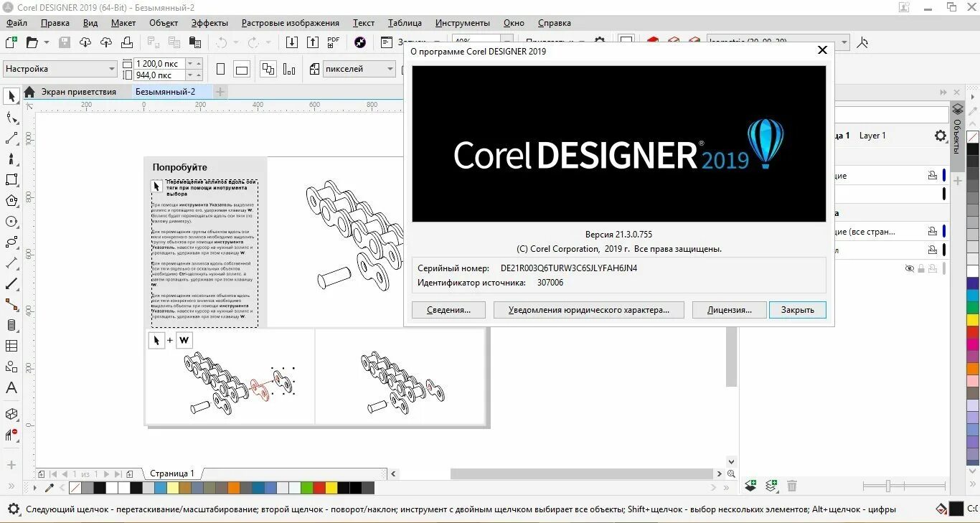Add new document tab with plus

(220, 92)
